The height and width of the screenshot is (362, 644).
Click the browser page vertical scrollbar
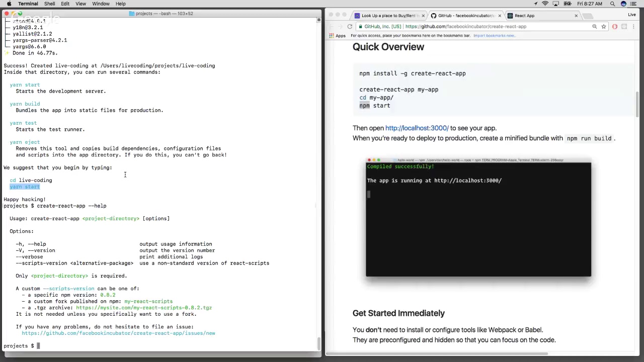[x=637, y=105]
